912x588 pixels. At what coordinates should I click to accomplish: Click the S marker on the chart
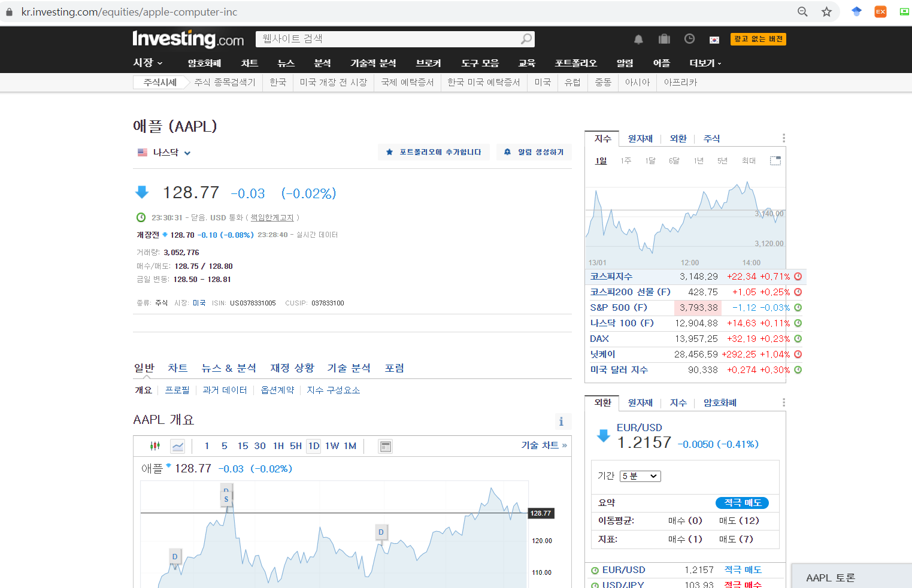pyautogui.click(x=226, y=499)
